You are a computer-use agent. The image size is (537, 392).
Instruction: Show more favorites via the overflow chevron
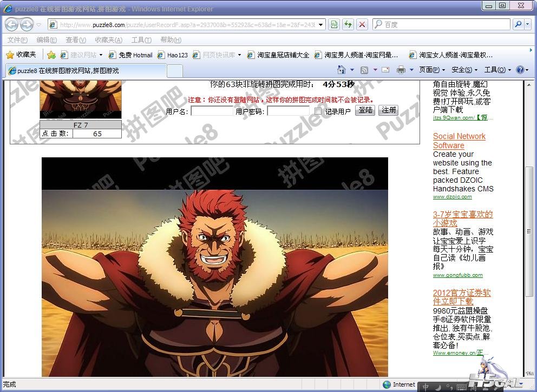tap(531, 50)
